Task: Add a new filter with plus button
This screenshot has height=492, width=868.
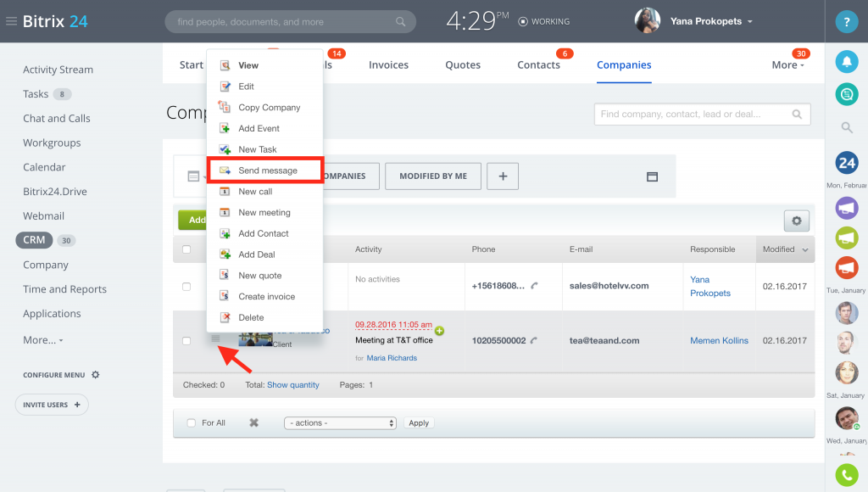Action: pyautogui.click(x=503, y=176)
